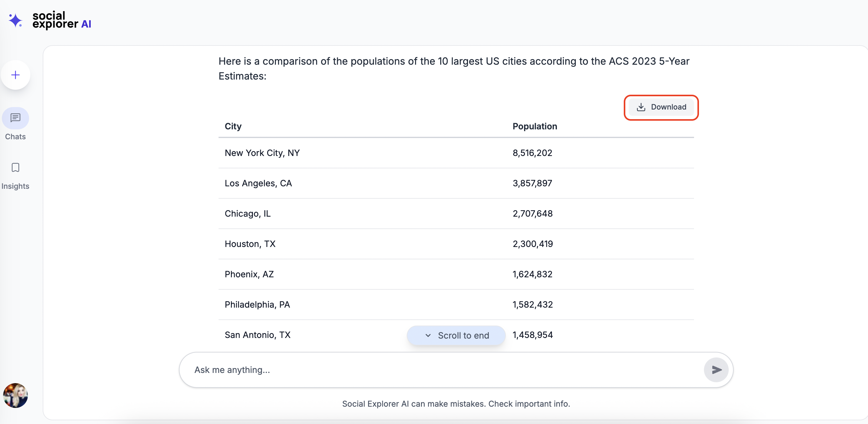Click the Social Explorer sparkle logo

point(15,20)
